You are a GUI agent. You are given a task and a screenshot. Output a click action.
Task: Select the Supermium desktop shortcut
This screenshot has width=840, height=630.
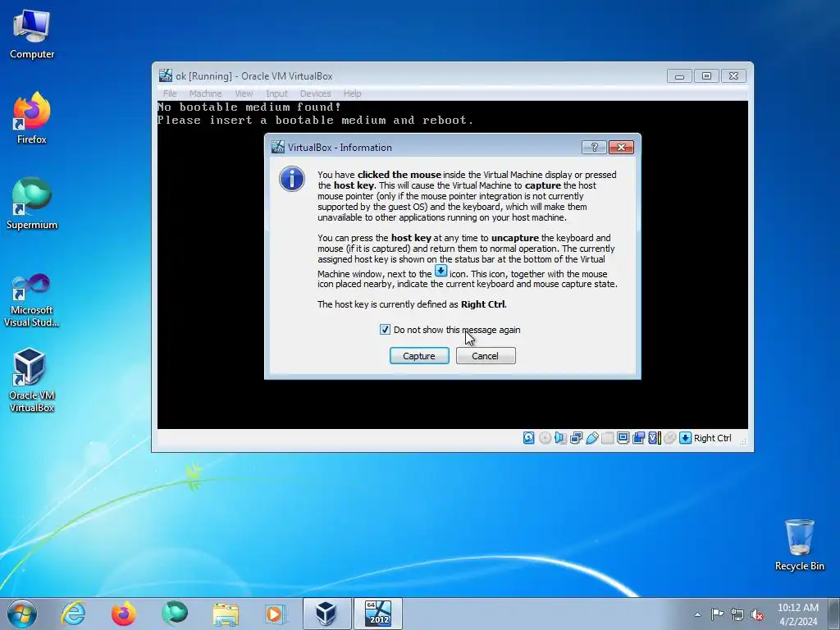(32, 203)
